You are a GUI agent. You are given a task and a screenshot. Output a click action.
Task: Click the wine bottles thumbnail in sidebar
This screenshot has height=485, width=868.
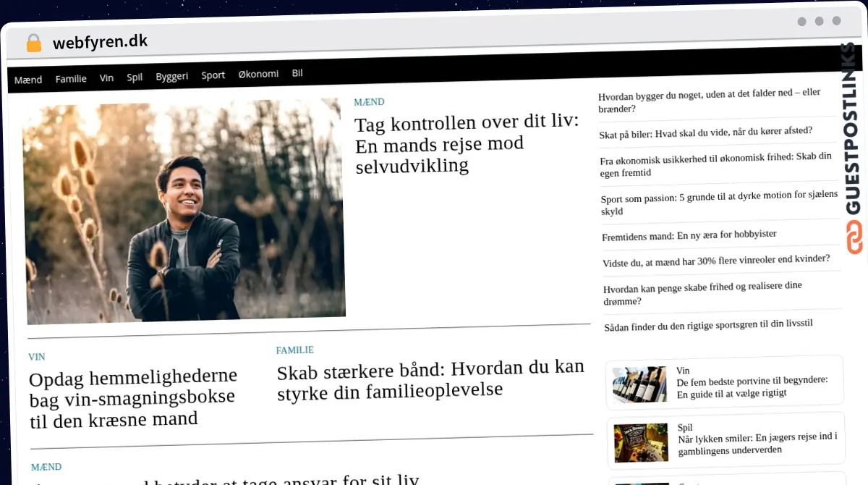click(x=639, y=384)
